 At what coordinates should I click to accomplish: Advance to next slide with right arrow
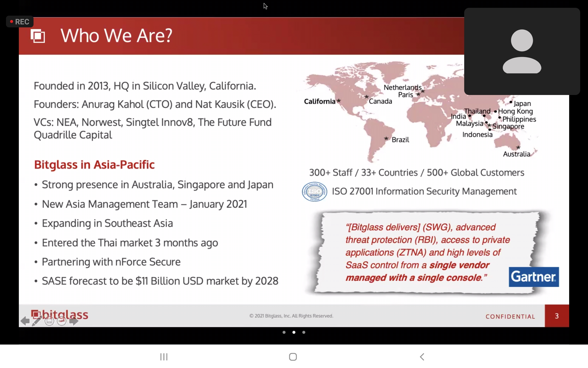pyautogui.click(x=74, y=321)
